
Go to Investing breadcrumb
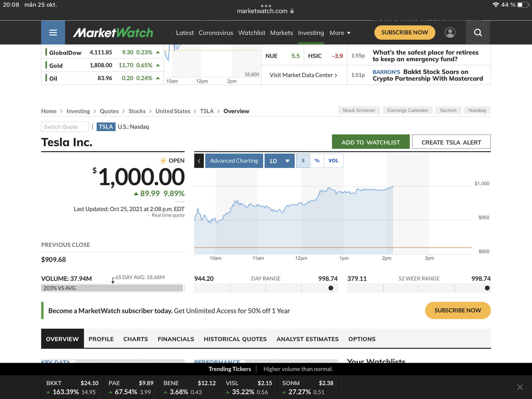(x=78, y=111)
